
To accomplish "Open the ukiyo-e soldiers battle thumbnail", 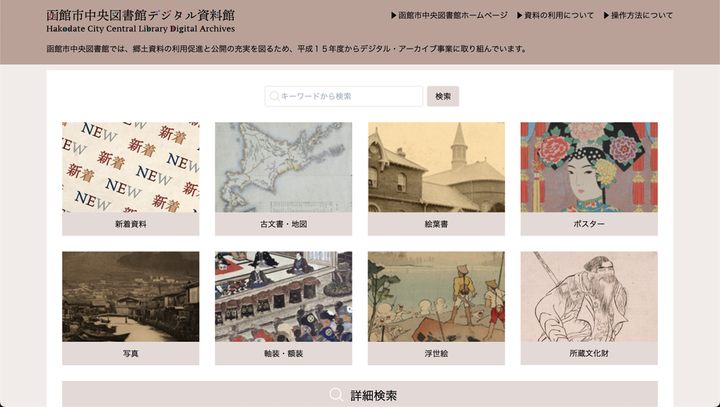I will pyautogui.click(x=436, y=296).
